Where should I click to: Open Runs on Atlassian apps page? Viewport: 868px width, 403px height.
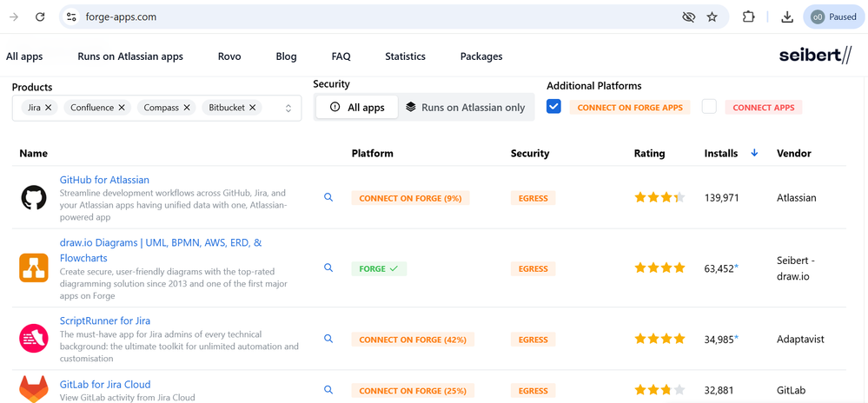pyautogui.click(x=130, y=56)
